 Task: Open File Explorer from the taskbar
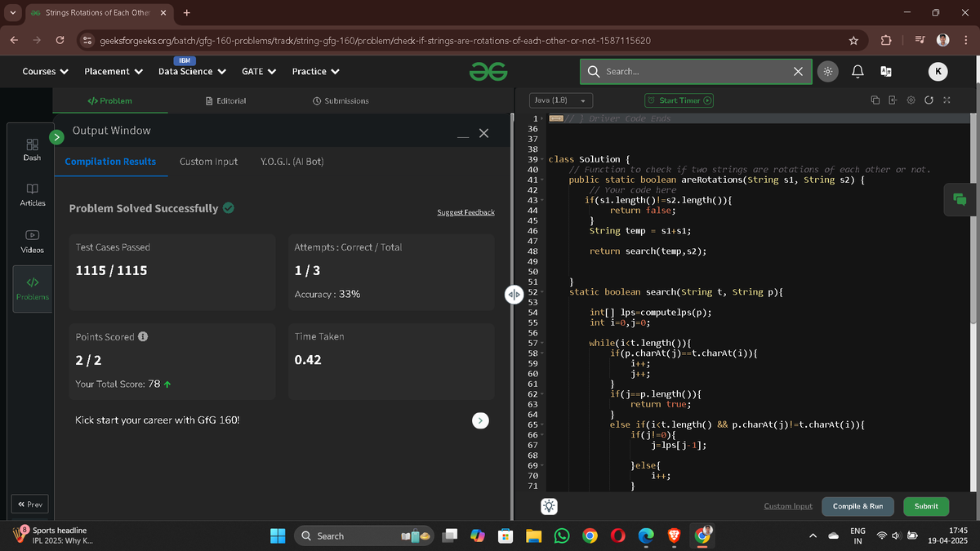(533, 535)
